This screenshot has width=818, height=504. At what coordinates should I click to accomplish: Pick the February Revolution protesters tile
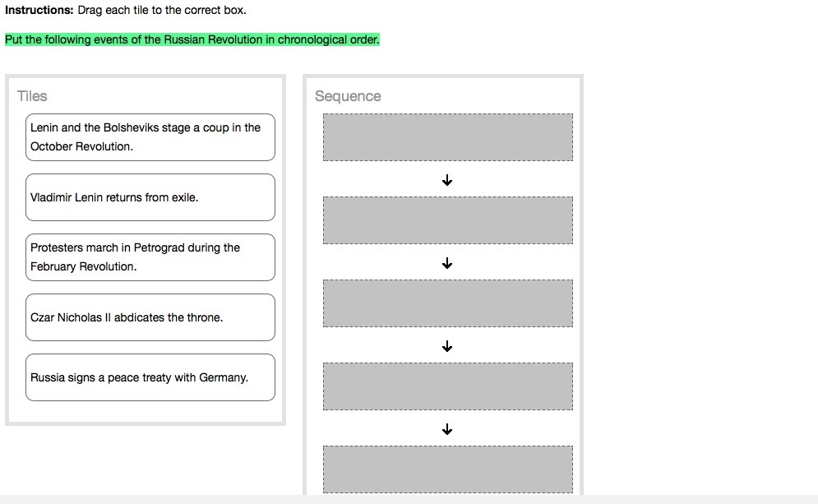(x=150, y=257)
